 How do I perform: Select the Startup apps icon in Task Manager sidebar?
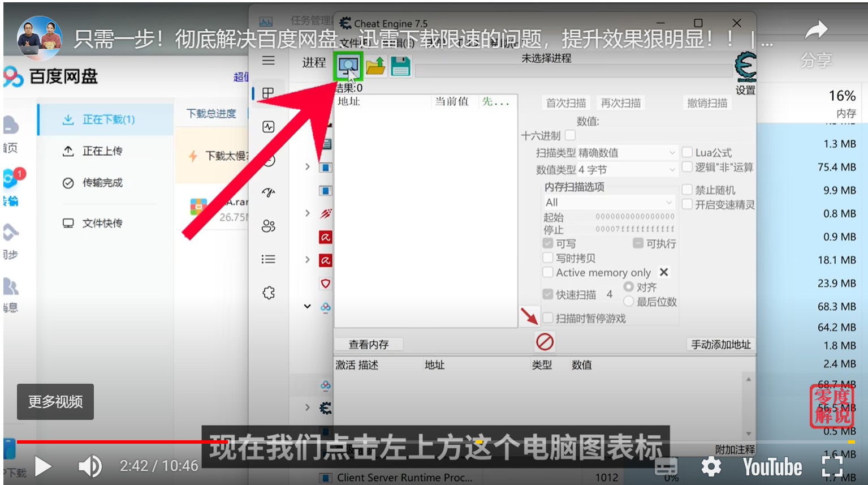click(x=269, y=192)
